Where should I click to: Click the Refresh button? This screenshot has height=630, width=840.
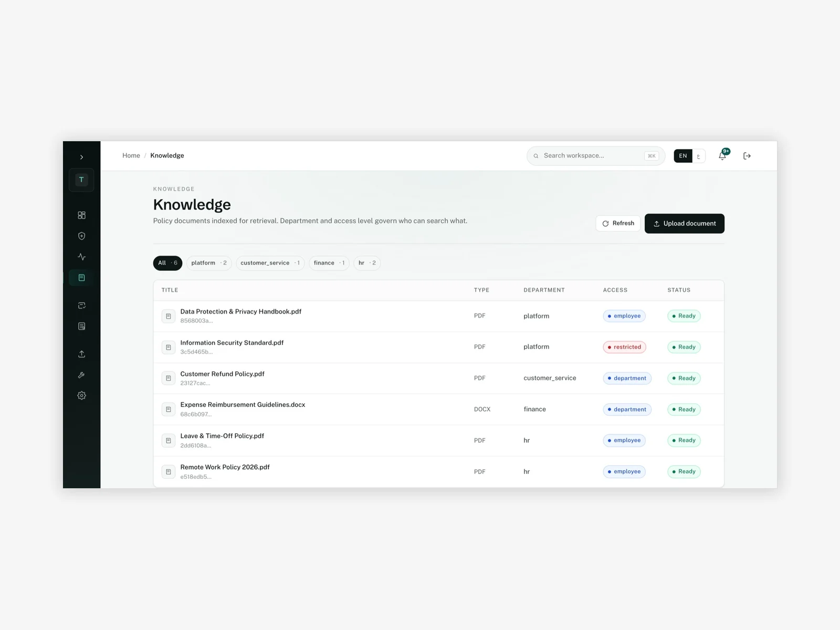[x=618, y=223]
